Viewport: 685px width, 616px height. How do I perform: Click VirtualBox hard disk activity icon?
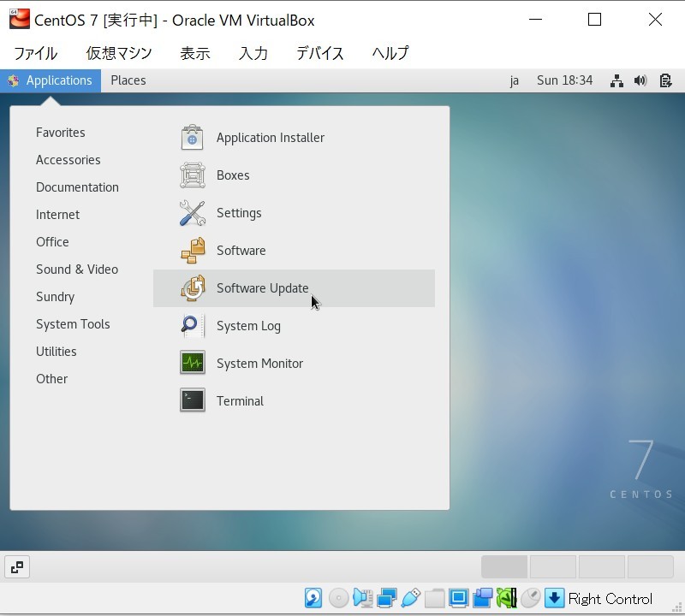(313, 598)
